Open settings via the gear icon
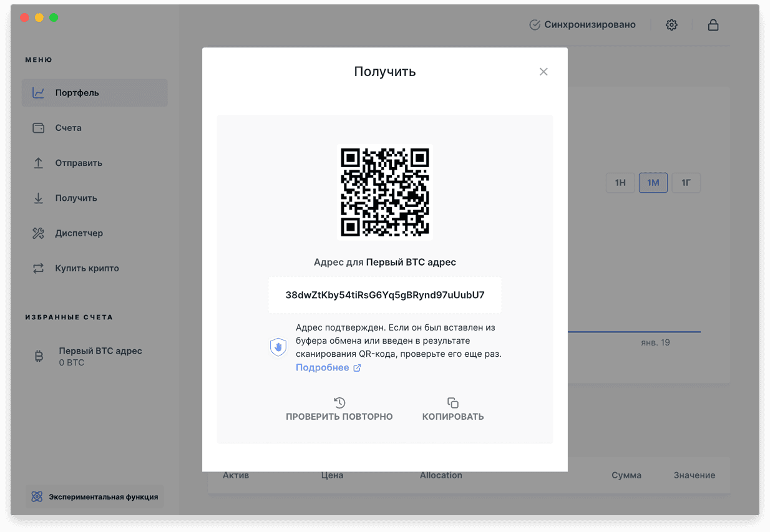Viewport: 770px width, 532px height. coord(671,25)
